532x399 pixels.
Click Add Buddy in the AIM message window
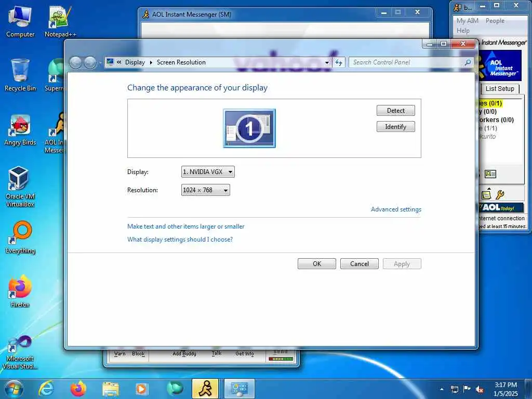184,353
